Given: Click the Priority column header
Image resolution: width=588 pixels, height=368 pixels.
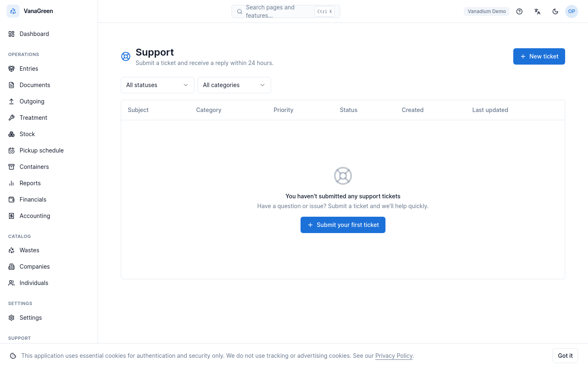Looking at the screenshot, I should pyautogui.click(x=283, y=110).
